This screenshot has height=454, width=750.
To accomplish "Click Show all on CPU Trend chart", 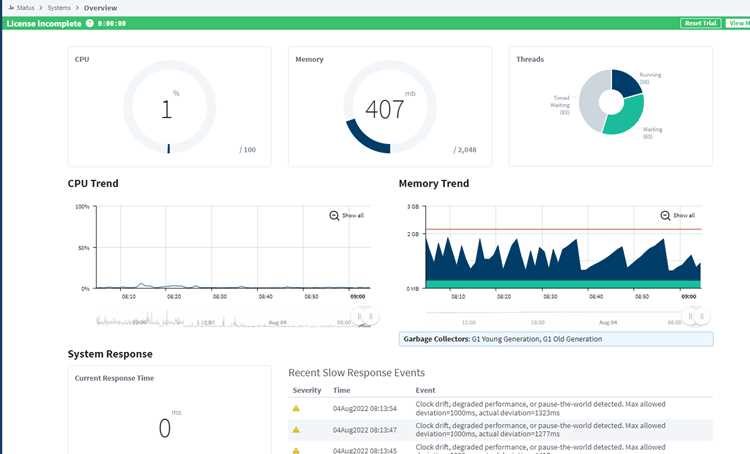I will coord(353,216).
